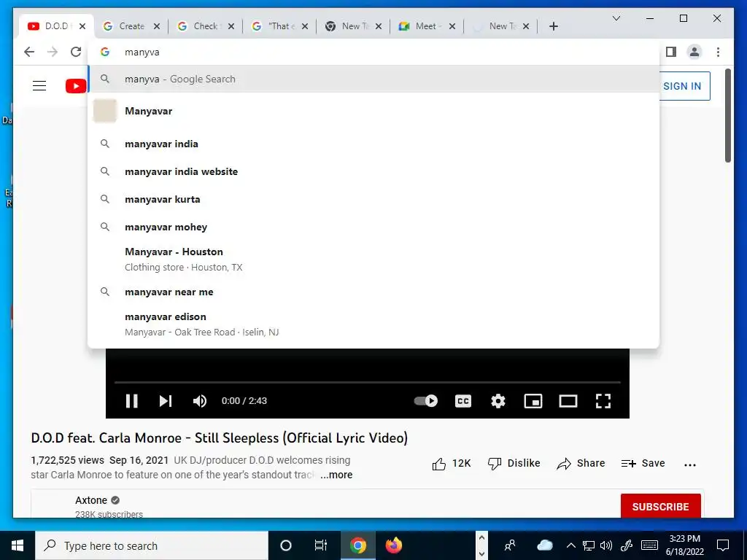This screenshot has height=560, width=747.
Task: Pause the video with the pause button
Action: [x=132, y=401]
